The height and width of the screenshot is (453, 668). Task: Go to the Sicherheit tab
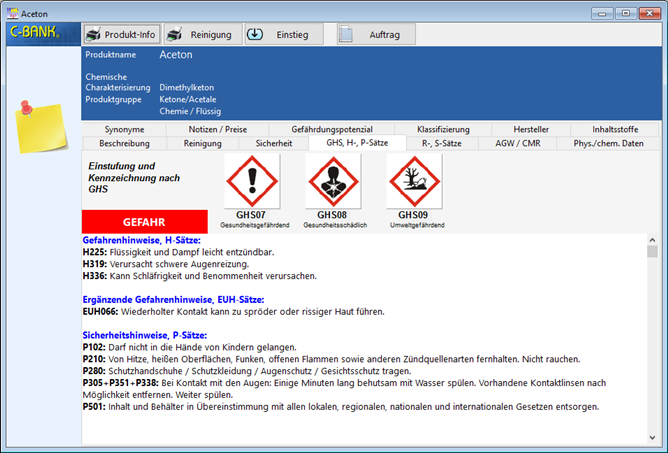click(x=274, y=143)
